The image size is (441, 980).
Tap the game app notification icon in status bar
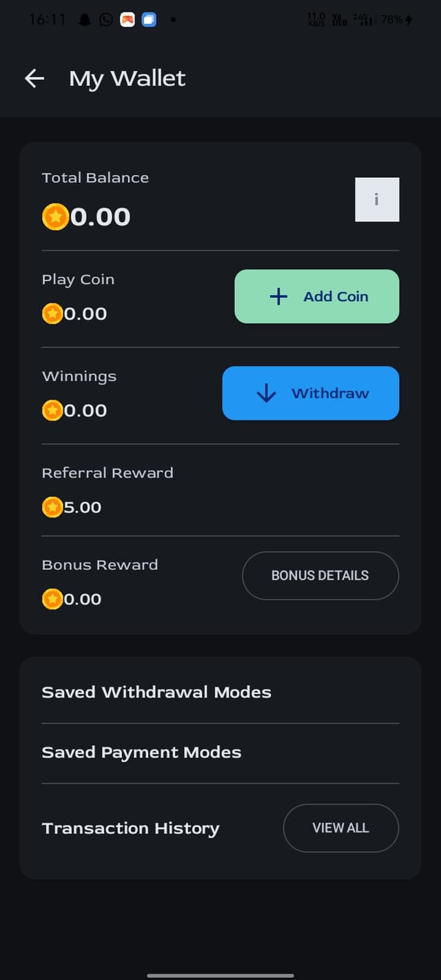coord(127,19)
